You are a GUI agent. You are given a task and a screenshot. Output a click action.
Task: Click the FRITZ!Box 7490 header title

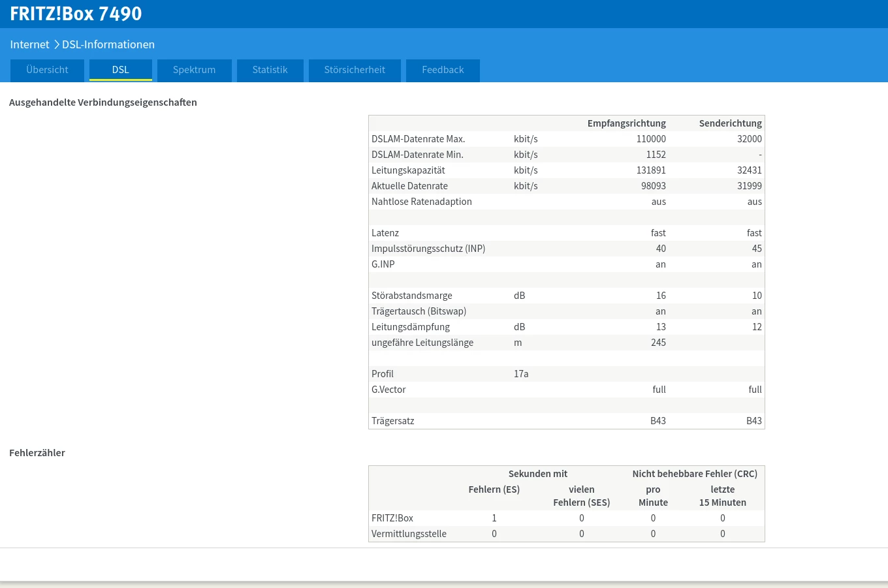pos(76,14)
